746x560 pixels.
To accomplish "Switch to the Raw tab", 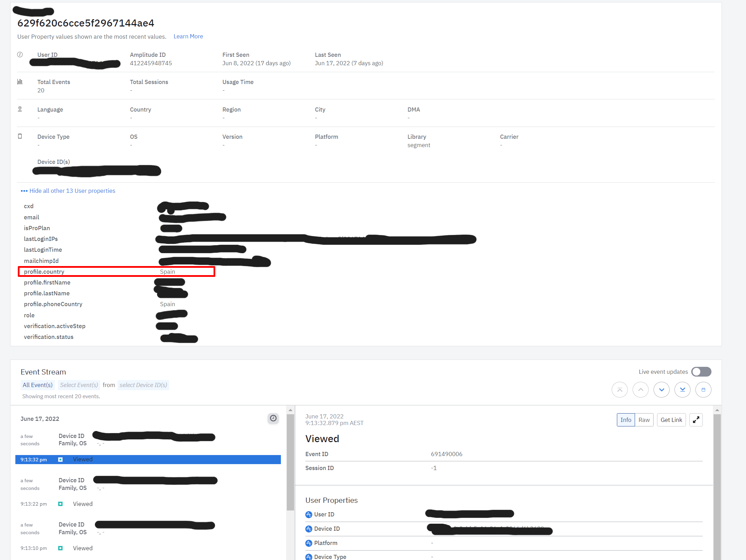I will click(644, 420).
